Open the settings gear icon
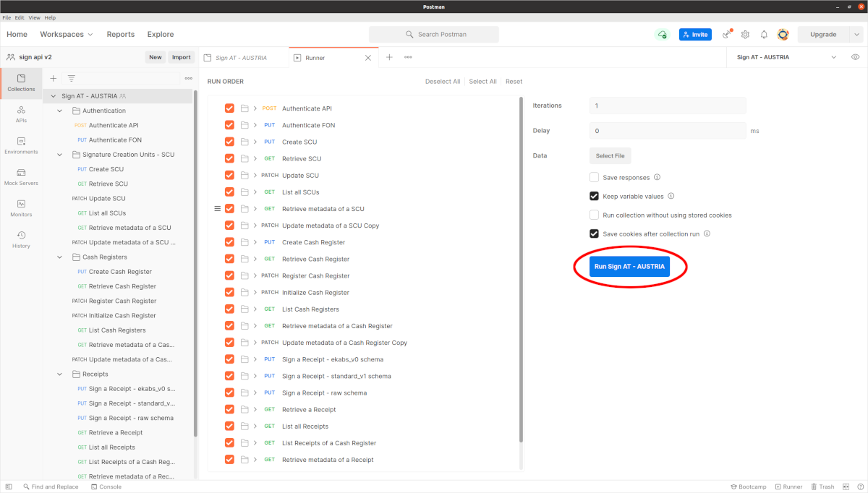Viewport: 868px width, 493px height. tap(745, 34)
